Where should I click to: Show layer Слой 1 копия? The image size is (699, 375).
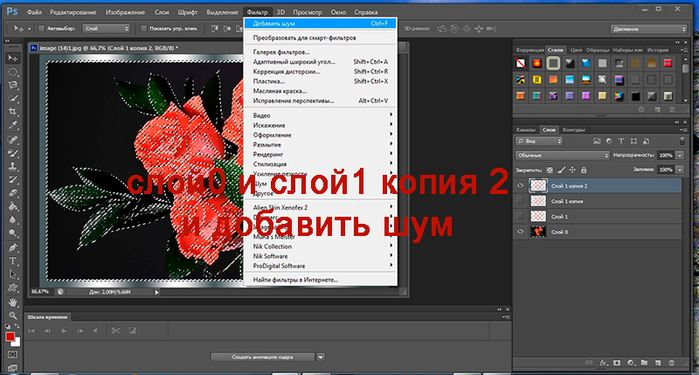pos(520,201)
